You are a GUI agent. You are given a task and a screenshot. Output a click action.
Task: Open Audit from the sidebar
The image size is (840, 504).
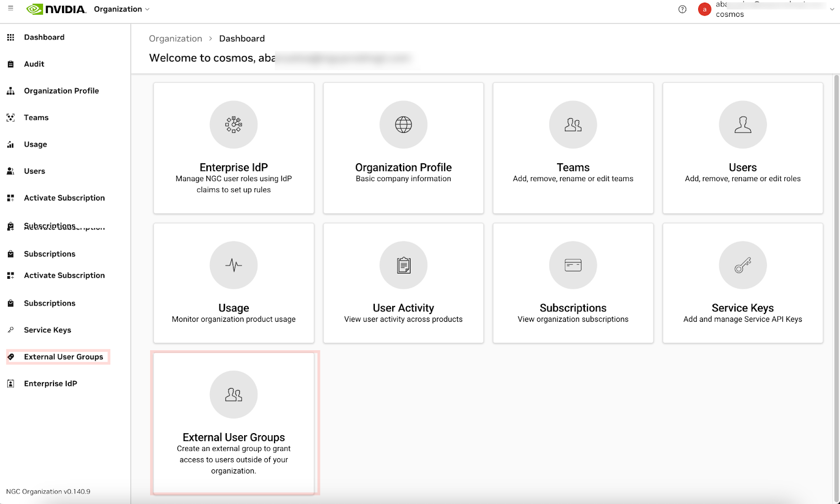[x=34, y=64]
